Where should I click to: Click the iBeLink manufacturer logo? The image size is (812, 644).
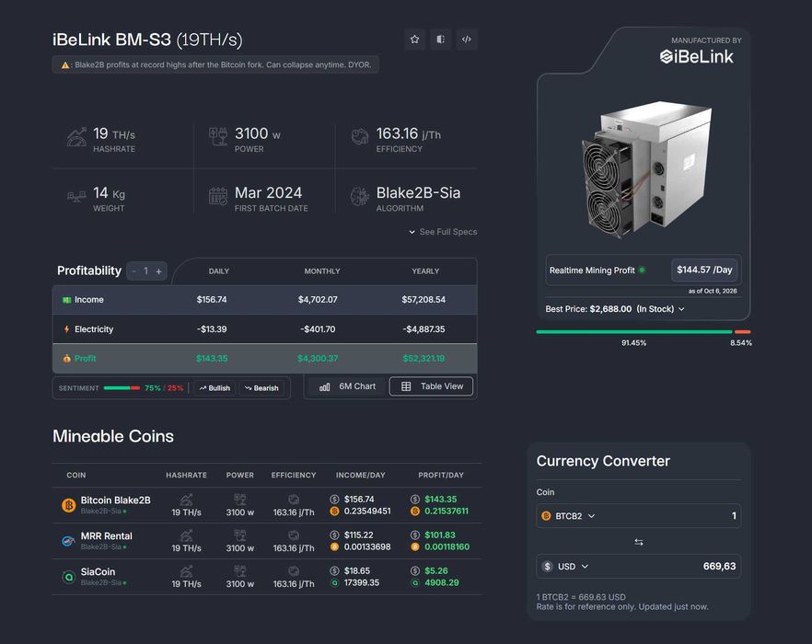pos(697,56)
